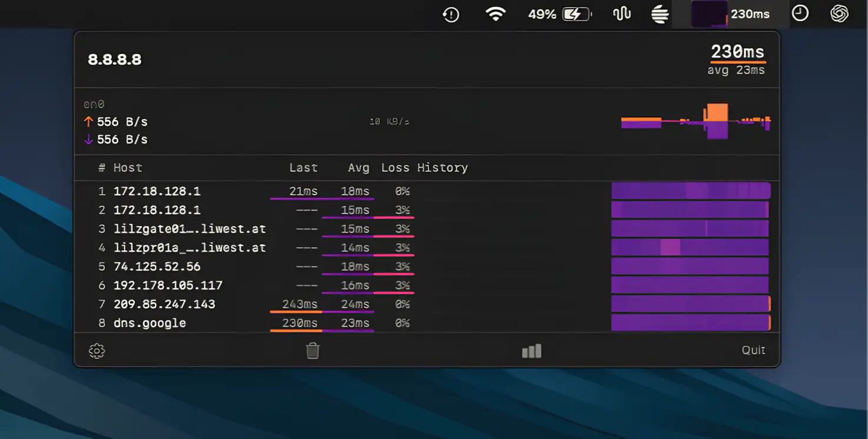Click the network traffic graph
The height and width of the screenshot is (439, 868).
(x=696, y=122)
